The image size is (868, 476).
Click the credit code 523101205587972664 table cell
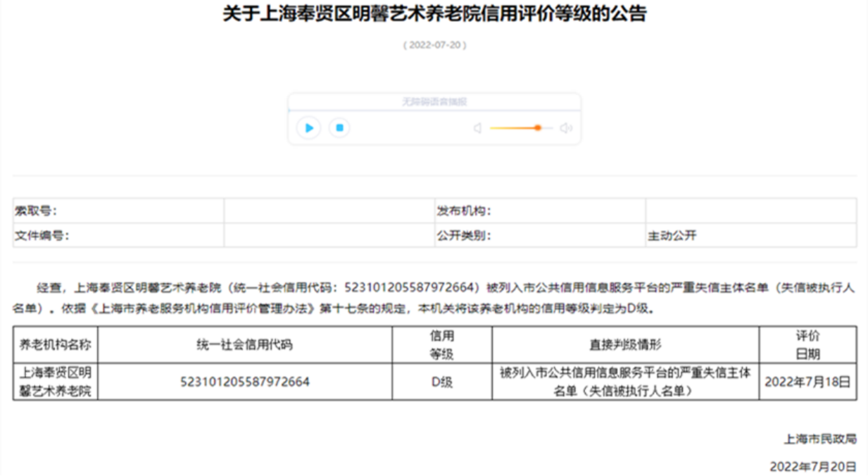click(245, 382)
